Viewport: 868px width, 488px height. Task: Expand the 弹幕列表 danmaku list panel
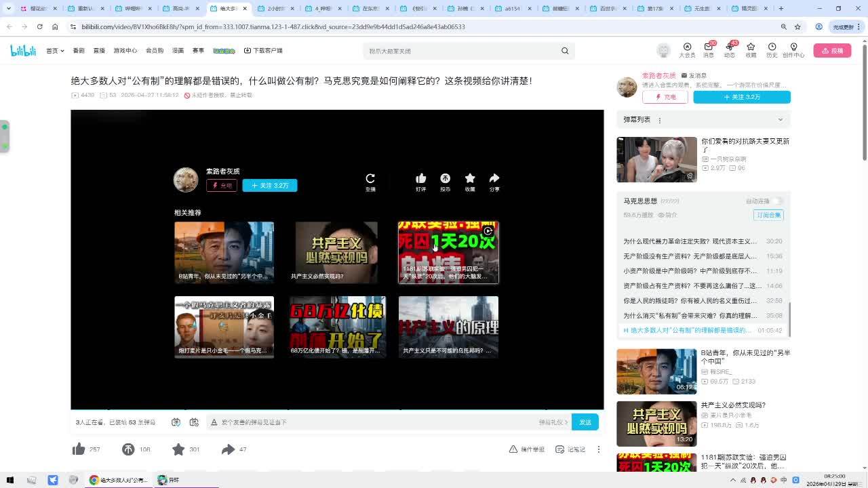pyautogui.click(x=780, y=120)
